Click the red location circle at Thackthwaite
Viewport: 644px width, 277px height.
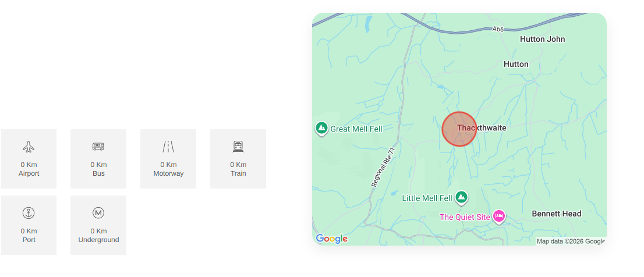point(459,129)
